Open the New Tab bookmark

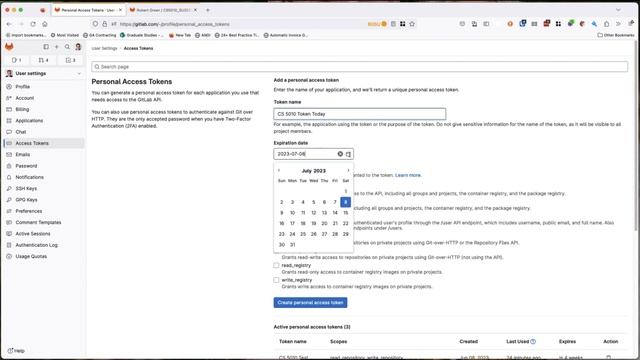(180, 35)
